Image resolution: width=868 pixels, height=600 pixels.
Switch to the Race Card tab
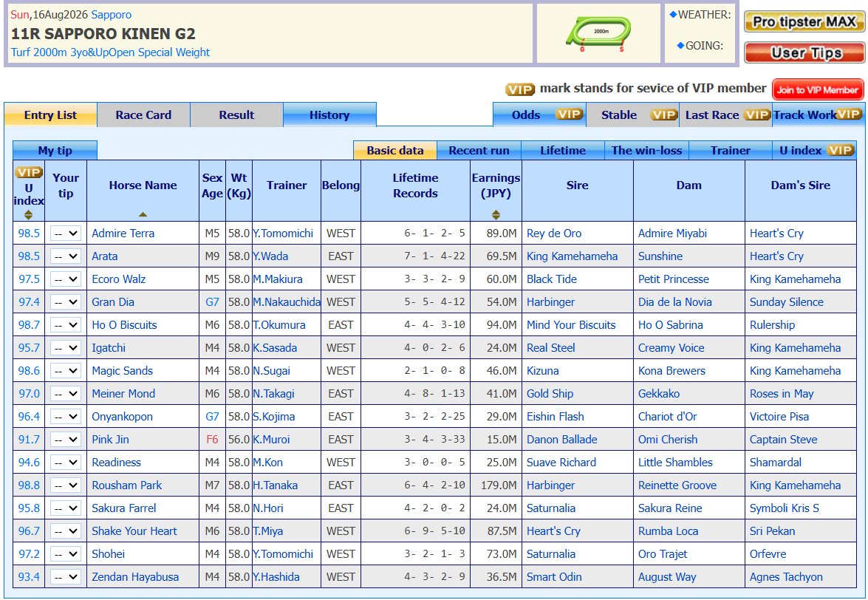pyautogui.click(x=143, y=115)
